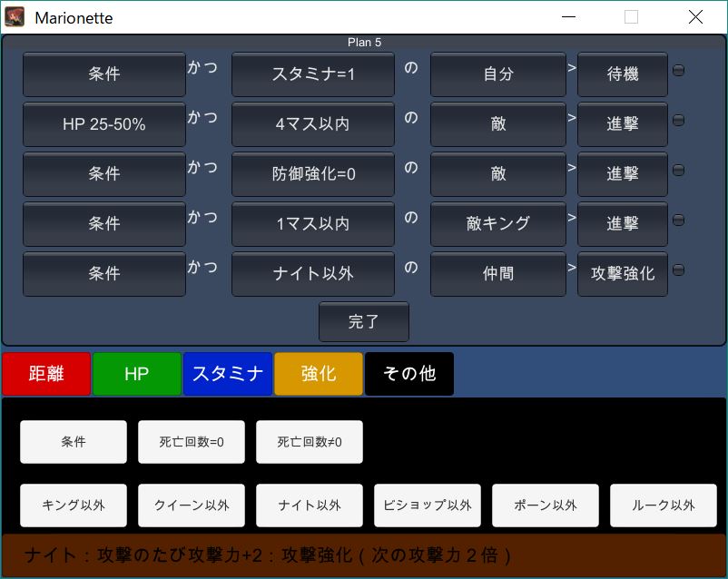Switch to the black その他 tab

pyautogui.click(x=409, y=374)
